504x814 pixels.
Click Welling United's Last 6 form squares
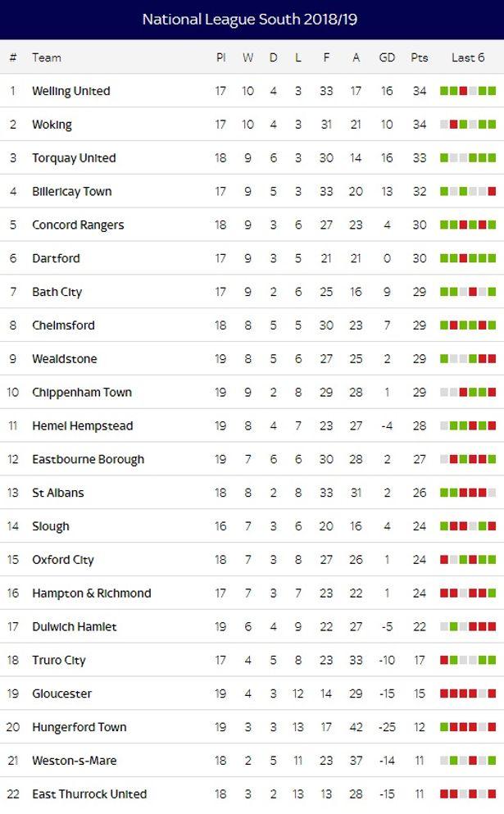468,91
